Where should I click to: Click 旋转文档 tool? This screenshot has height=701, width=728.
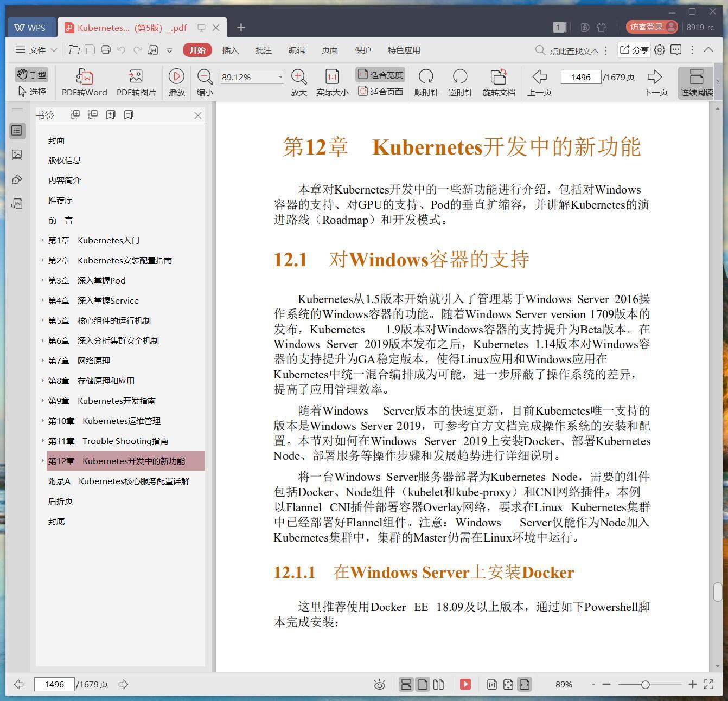(499, 82)
